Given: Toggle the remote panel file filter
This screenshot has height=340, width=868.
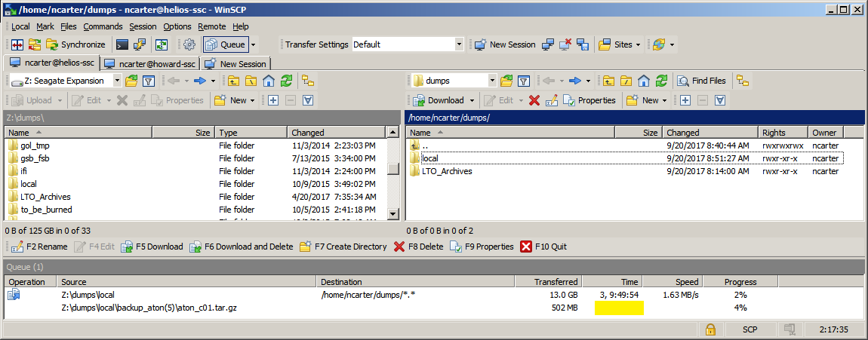Looking at the screenshot, I should (x=524, y=81).
